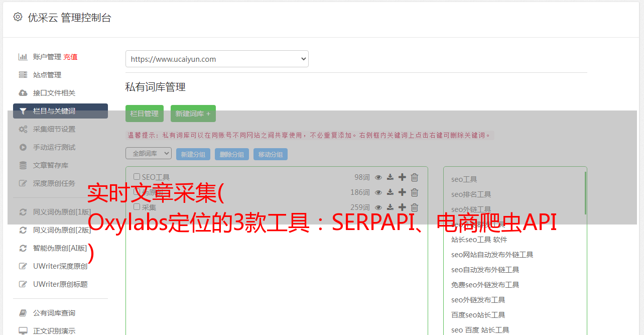View keywords of the SEO工具 library (eye icon)

[x=378, y=177]
